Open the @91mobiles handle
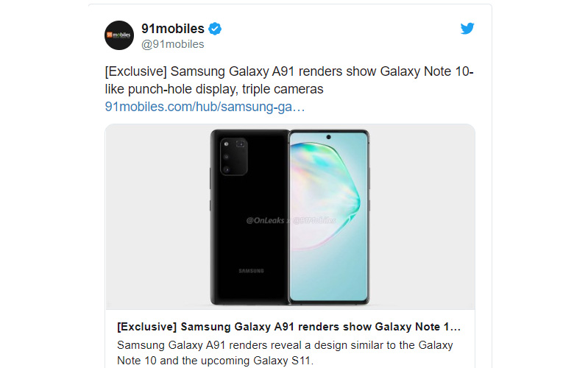Viewport: 588px width, 368px height. pyautogui.click(x=172, y=44)
